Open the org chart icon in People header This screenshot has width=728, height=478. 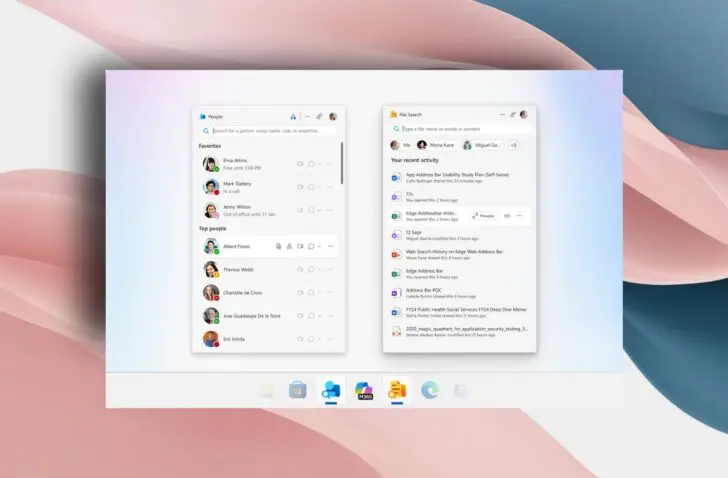293,116
